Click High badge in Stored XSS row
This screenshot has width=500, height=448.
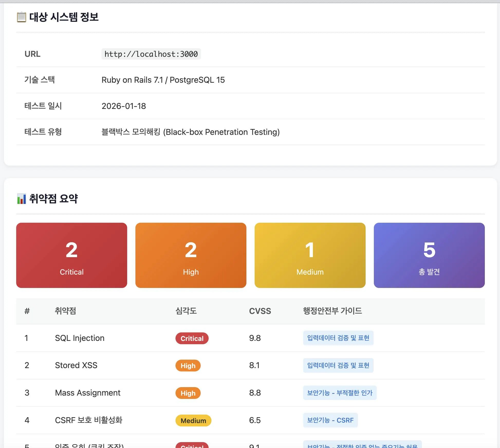tap(188, 366)
